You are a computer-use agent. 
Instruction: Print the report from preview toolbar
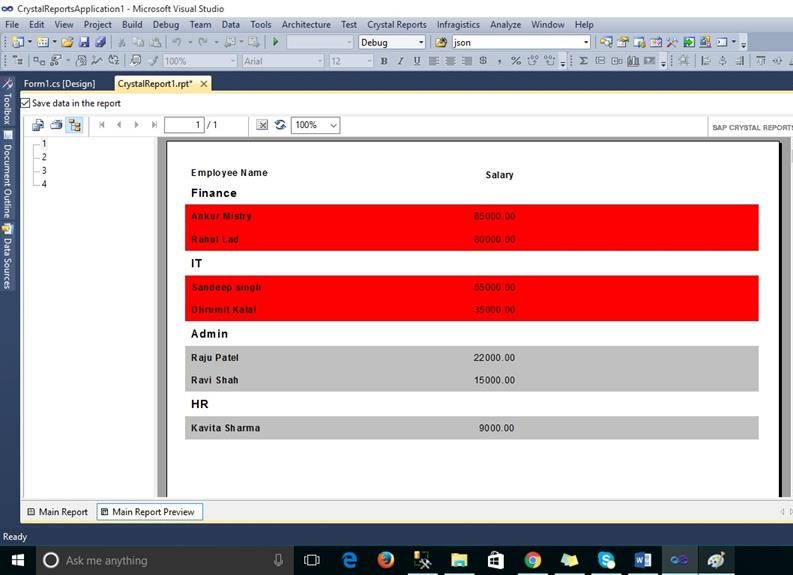coord(56,125)
